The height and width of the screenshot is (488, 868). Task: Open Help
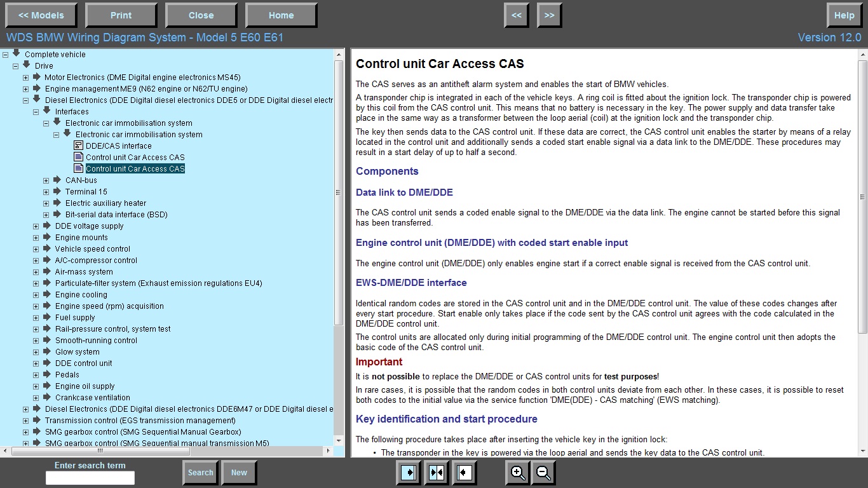click(x=844, y=15)
